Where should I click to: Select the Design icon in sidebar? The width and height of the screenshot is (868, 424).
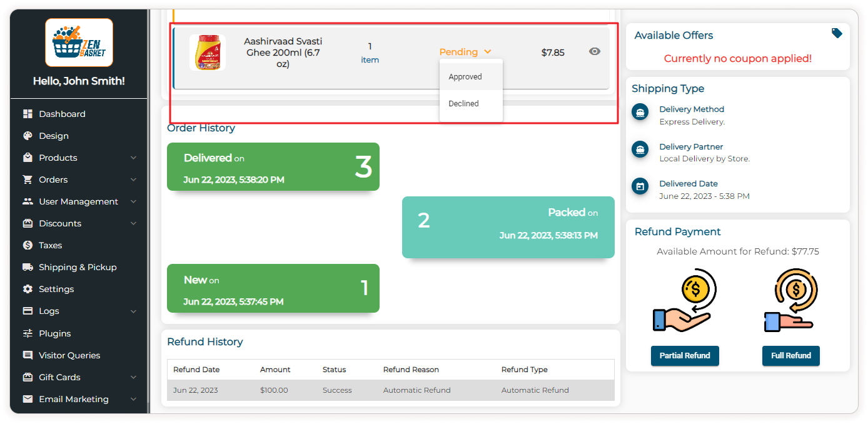coord(29,136)
